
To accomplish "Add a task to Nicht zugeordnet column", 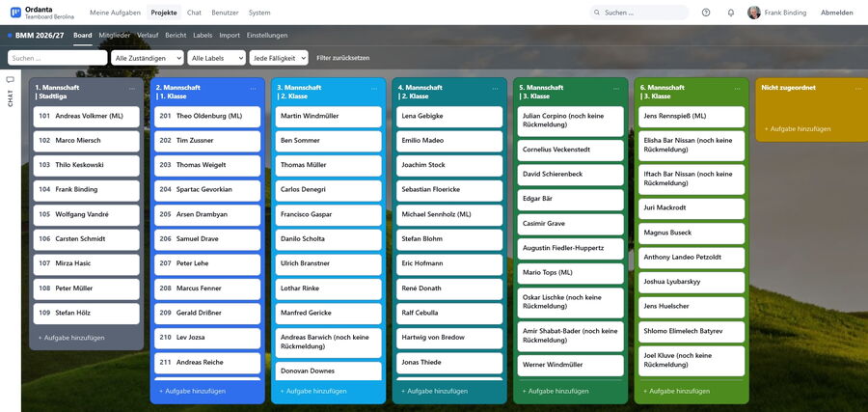I will click(798, 128).
